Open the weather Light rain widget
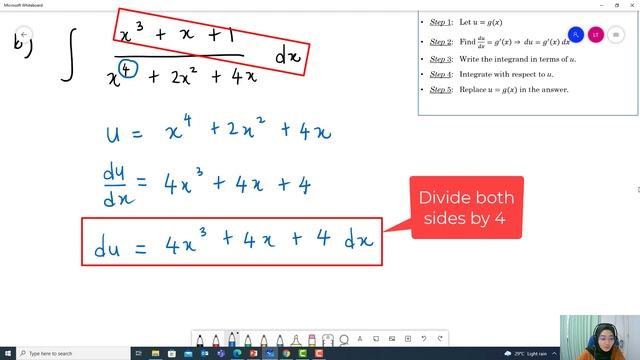640x360 pixels. click(x=525, y=353)
